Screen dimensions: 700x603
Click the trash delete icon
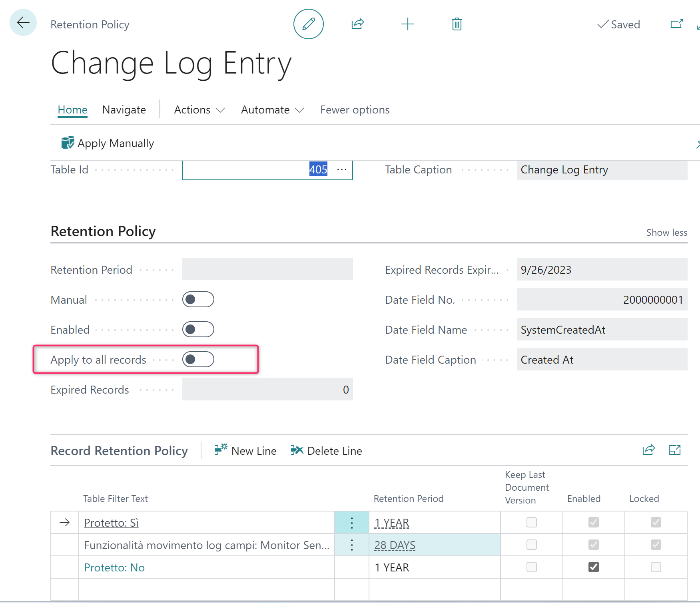tap(457, 24)
